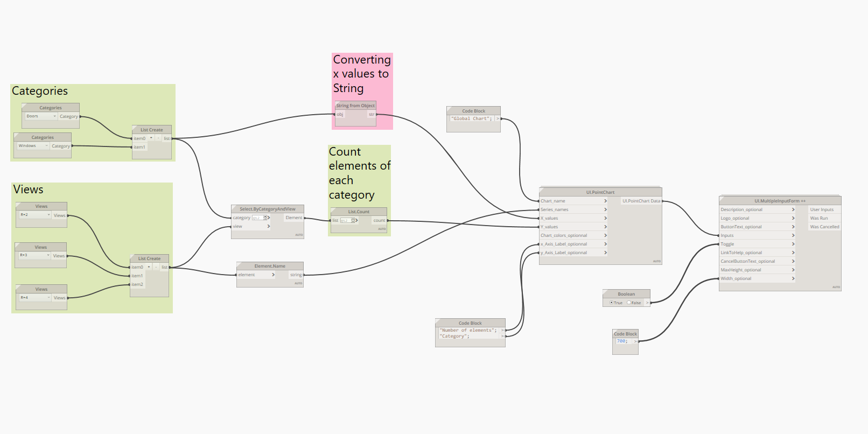Click Width_optional port chevron on UI.MultipleInputForm
The image size is (868, 434).
click(x=793, y=278)
